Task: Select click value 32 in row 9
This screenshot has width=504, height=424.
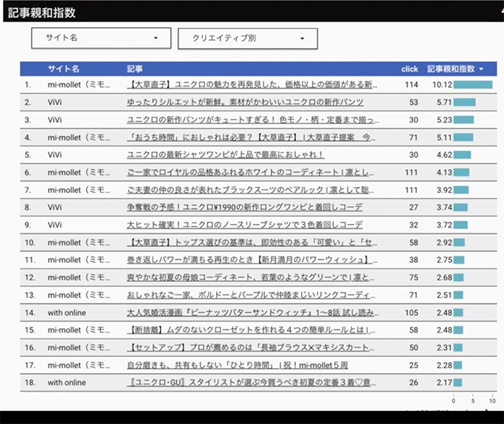Action: [414, 225]
